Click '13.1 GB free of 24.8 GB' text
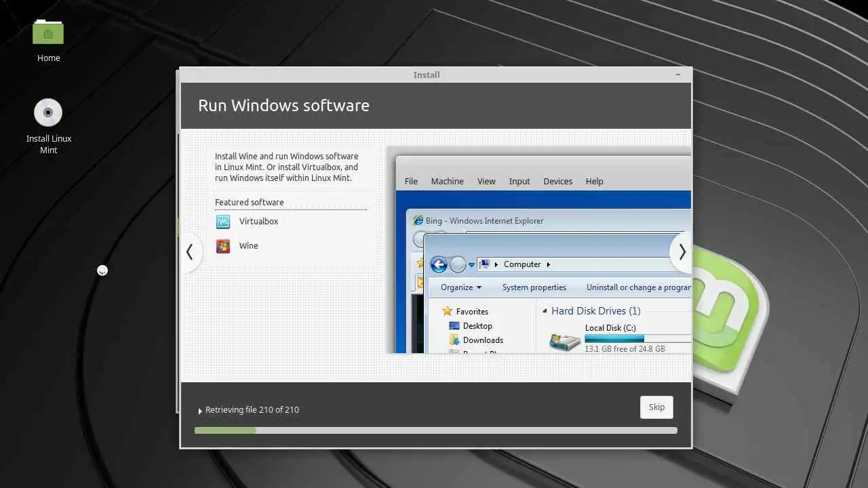 [625, 349]
